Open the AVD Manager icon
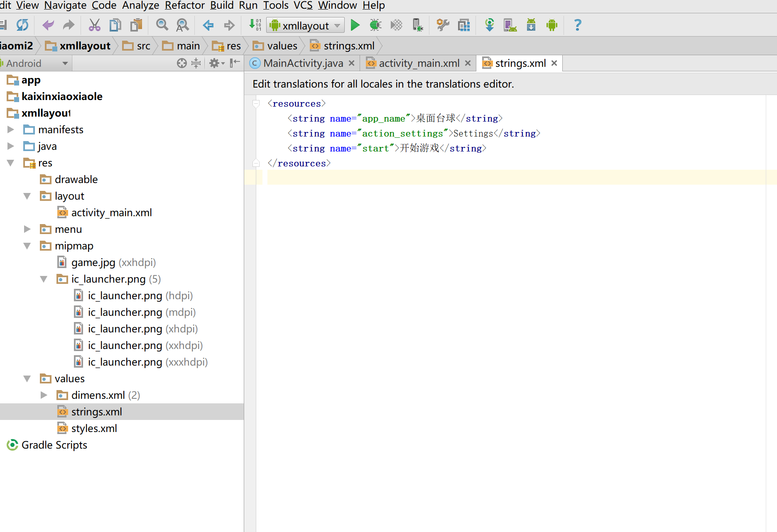The image size is (777, 532). pos(510,25)
